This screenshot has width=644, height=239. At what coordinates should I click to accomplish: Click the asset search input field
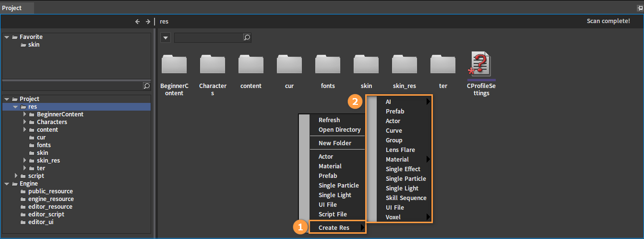[x=209, y=38]
